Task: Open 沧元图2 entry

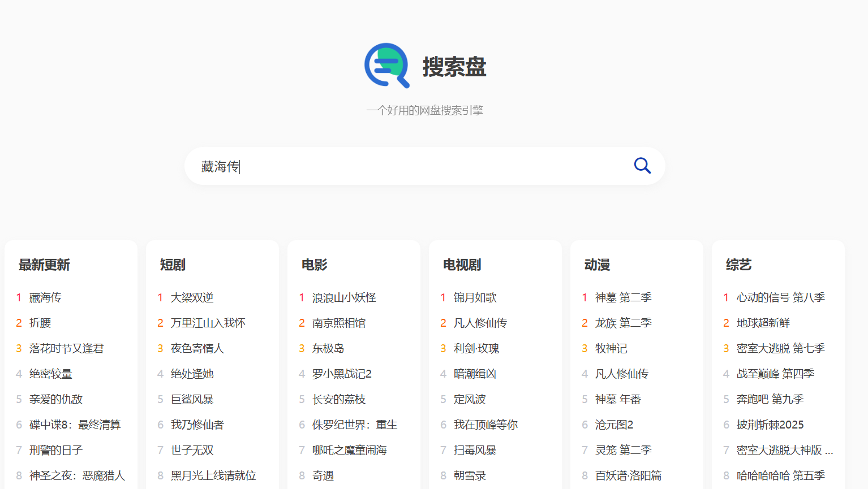Action: click(x=614, y=425)
